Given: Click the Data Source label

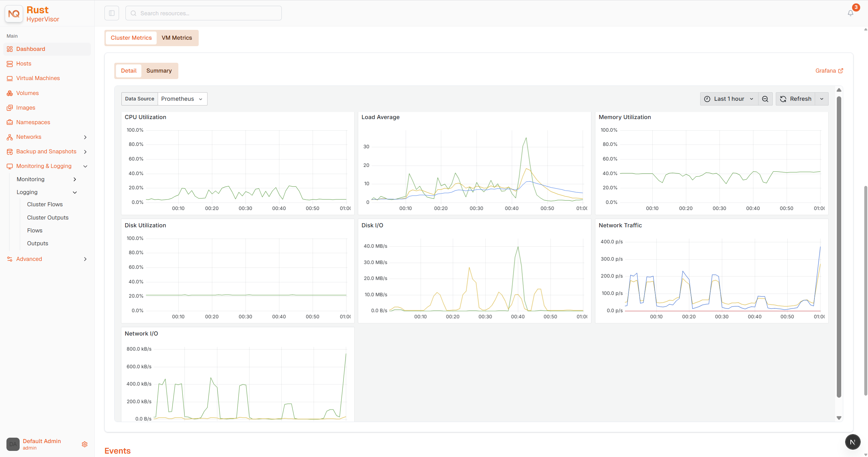Looking at the screenshot, I should pyautogui.click(x=139, y=99).
